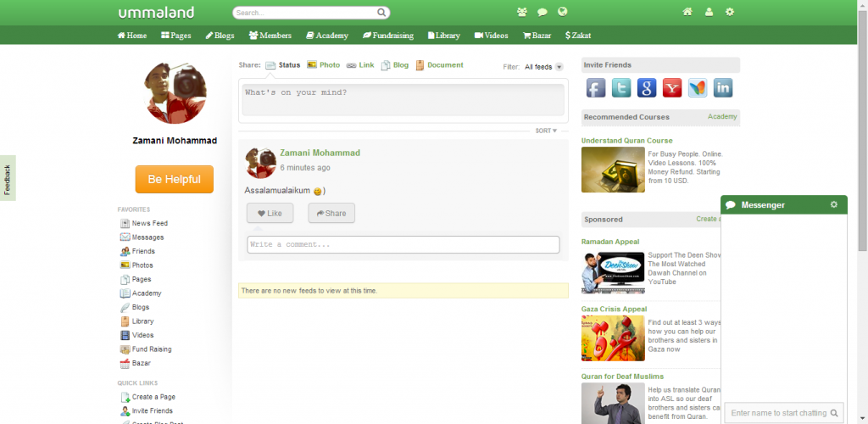868x424 pixels.
Task: Invite friends via the Twitter icon
Action: pos(621,87)
